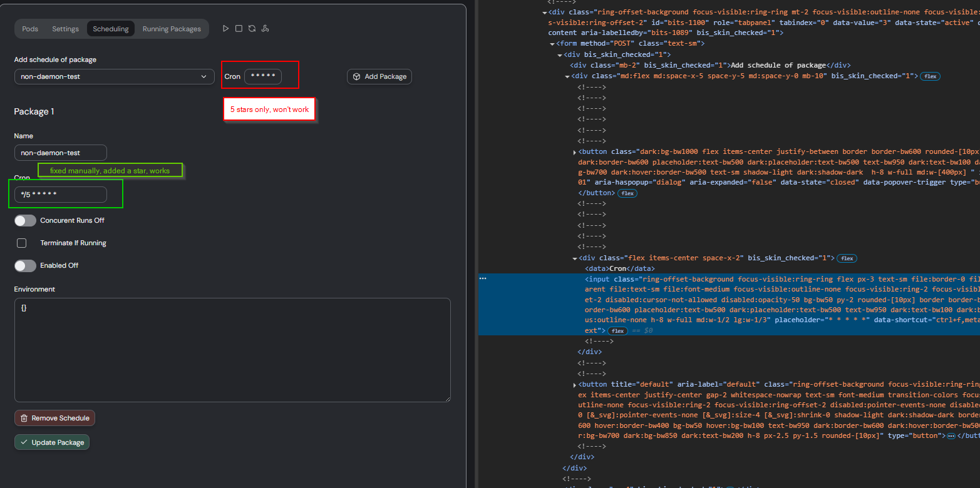This screenshot has width=980, height=488.
Task: Click the Update Package button
Action: (x=52, y=442)
